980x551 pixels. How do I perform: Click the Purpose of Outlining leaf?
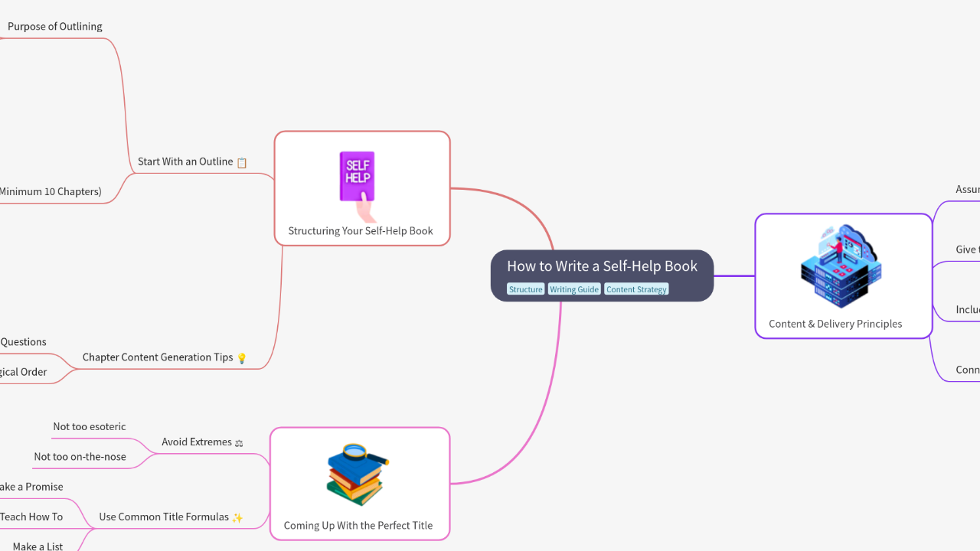point(55,26)
